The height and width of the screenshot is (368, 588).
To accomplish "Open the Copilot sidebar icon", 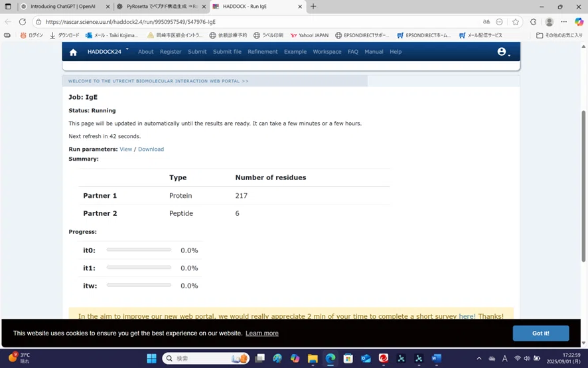I will point(579,22).
